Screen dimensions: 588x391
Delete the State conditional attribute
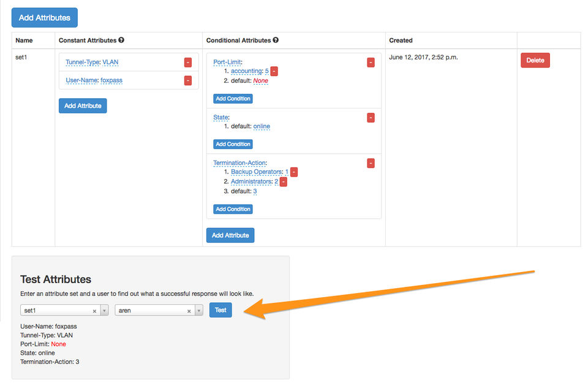pos(371,118)
